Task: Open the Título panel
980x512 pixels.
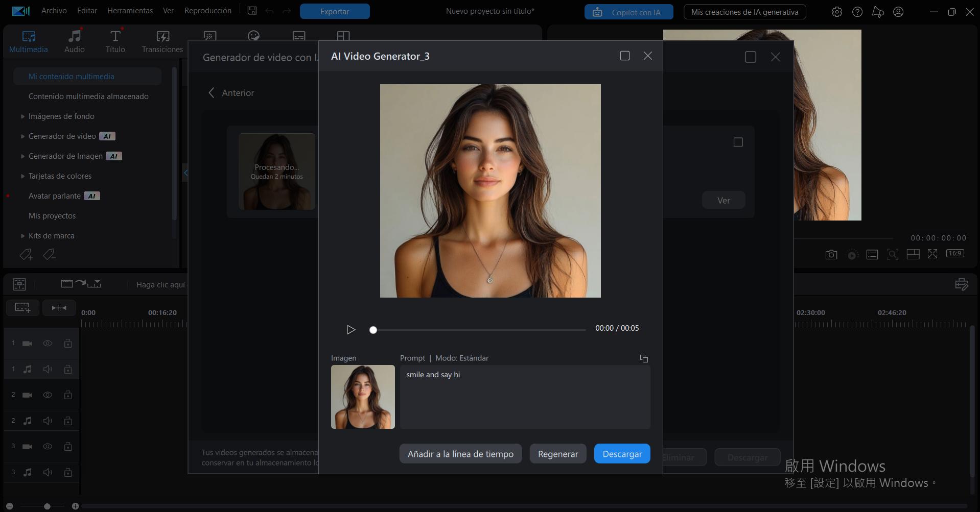Action: (115, 40)
